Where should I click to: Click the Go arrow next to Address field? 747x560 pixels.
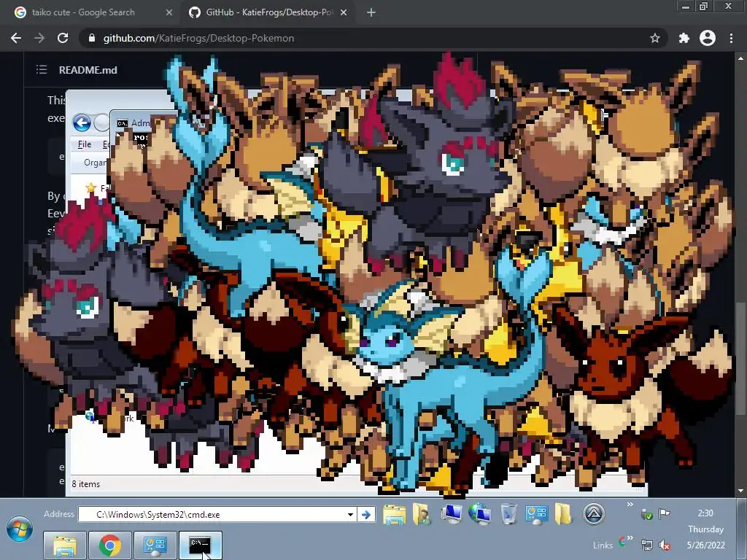[366, 514]
